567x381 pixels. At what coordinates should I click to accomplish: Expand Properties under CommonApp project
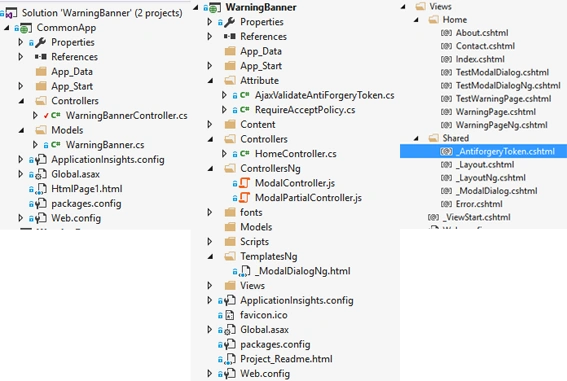21,42
